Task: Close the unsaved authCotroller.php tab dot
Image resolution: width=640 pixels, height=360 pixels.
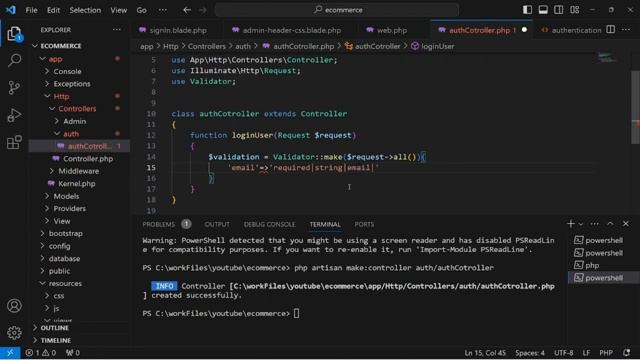Action: (x=524, y=30)
